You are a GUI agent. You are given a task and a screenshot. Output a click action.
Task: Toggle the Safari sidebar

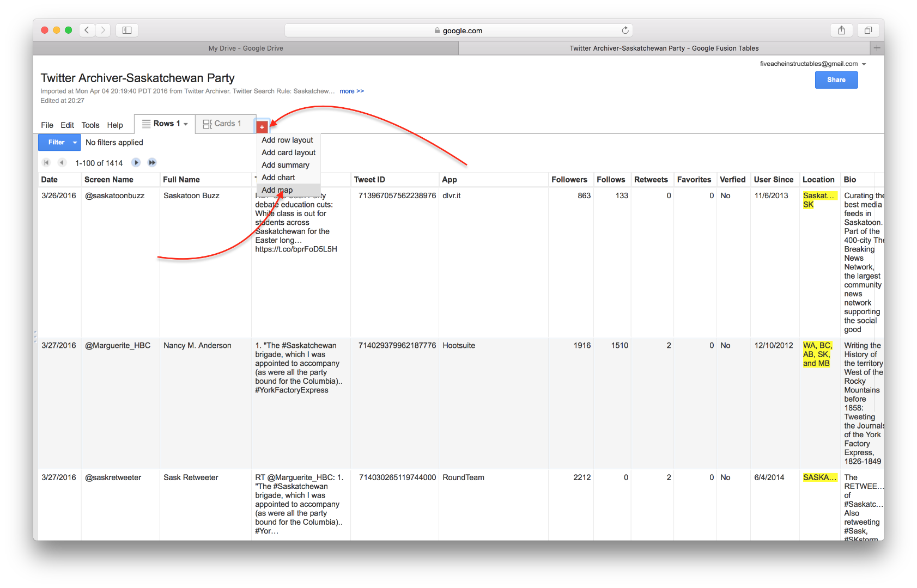coord(126,30)
